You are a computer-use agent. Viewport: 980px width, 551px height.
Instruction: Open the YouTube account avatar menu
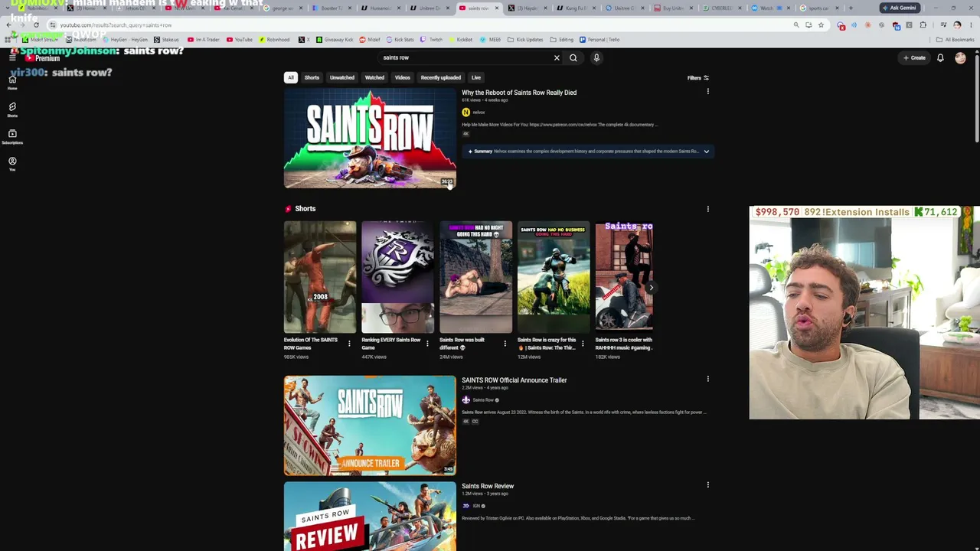tap(960, 57)
